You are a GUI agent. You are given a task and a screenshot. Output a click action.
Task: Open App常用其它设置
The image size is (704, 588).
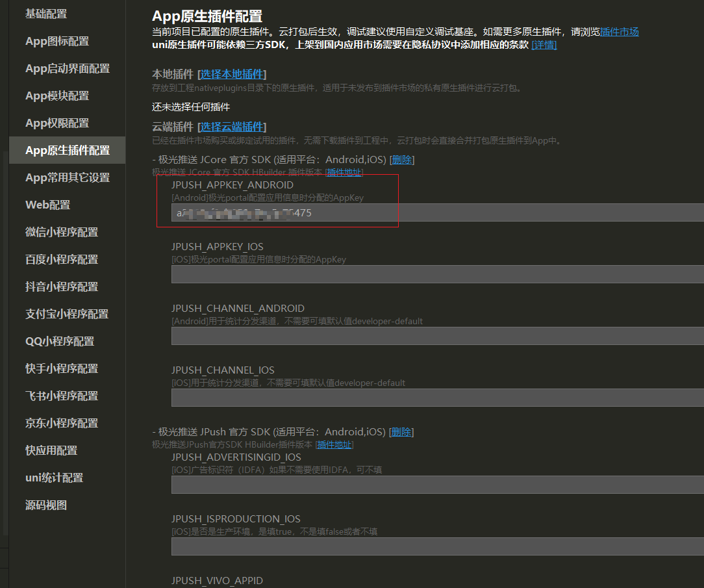[x=68, y=177]
